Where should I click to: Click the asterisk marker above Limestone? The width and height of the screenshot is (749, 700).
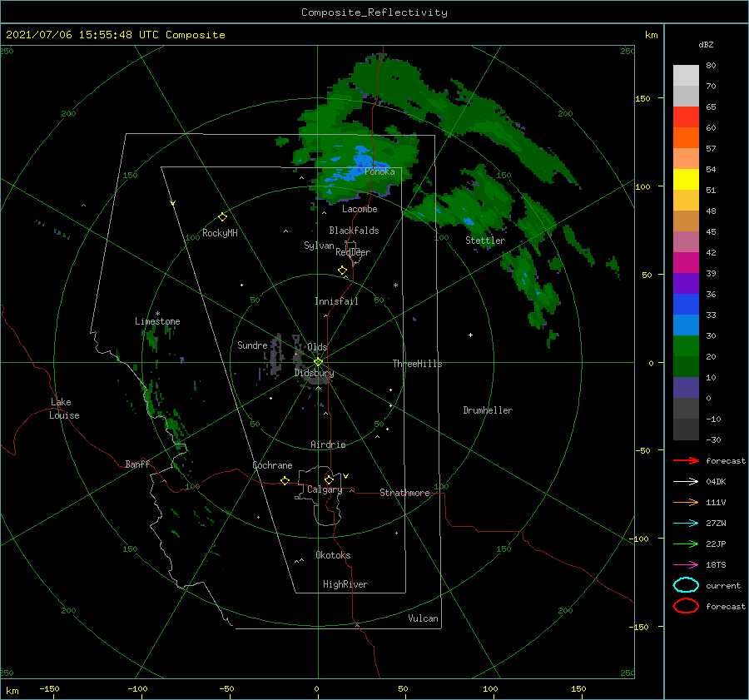coord(157,314)
